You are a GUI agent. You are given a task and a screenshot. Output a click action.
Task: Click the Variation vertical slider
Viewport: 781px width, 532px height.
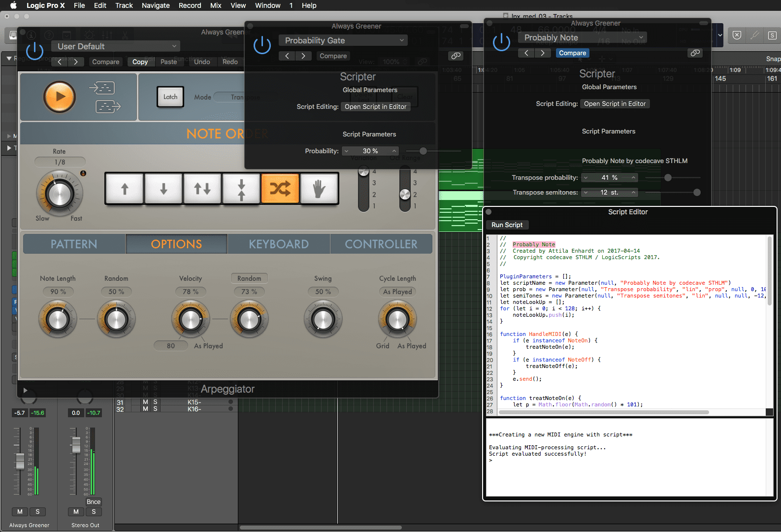(x=363, y=189)
